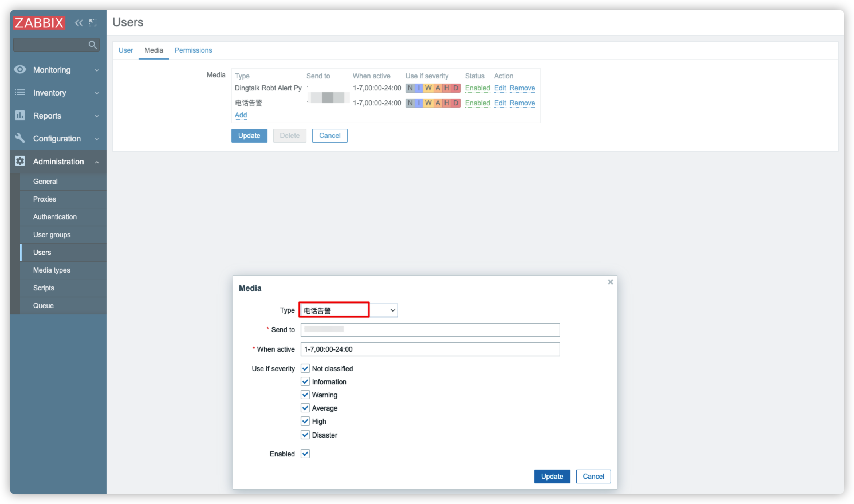
Task: Click the N severity badge in 电话告警 row
Action: point(410,103)
